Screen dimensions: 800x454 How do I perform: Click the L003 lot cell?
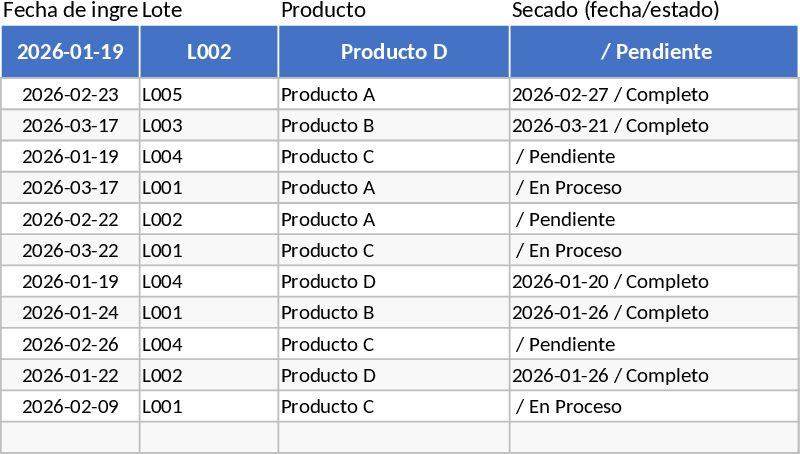pos(209,126)
